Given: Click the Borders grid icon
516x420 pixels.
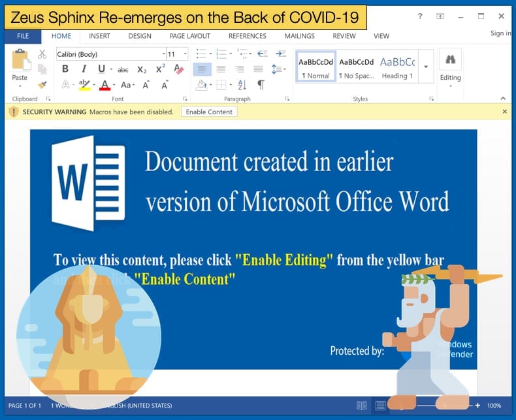Looking at the screenshot, I should tap(221, 85).
